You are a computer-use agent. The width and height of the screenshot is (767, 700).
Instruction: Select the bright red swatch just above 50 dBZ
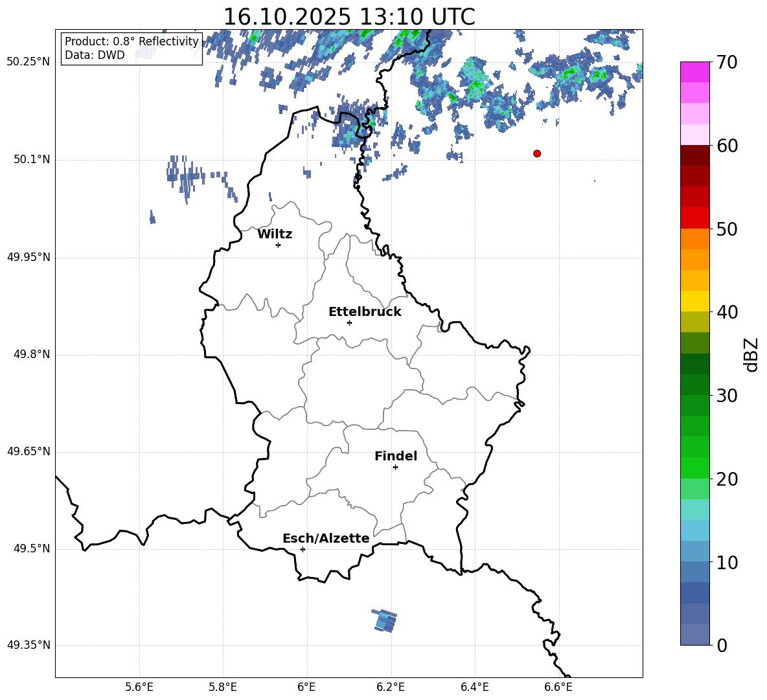(695, 218)
